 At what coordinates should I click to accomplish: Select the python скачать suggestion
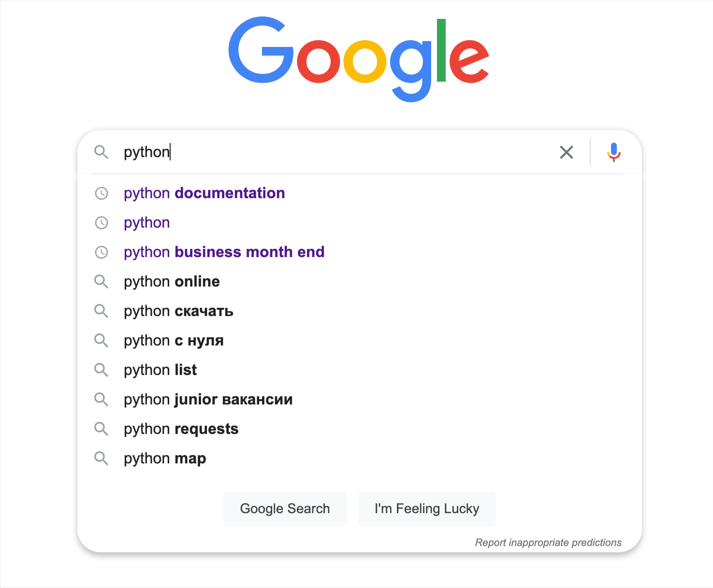[178, 311]
